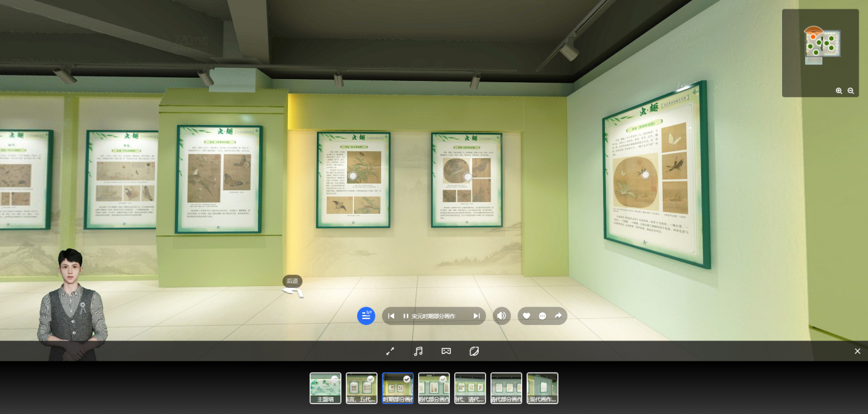Toggle background music with the note icon
This screenshot has width=868, height=414.
click(x=418, y=351)
